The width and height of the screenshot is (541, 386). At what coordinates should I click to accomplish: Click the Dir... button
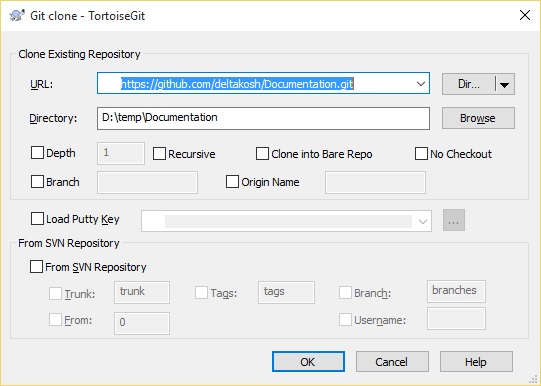point(469,84)
